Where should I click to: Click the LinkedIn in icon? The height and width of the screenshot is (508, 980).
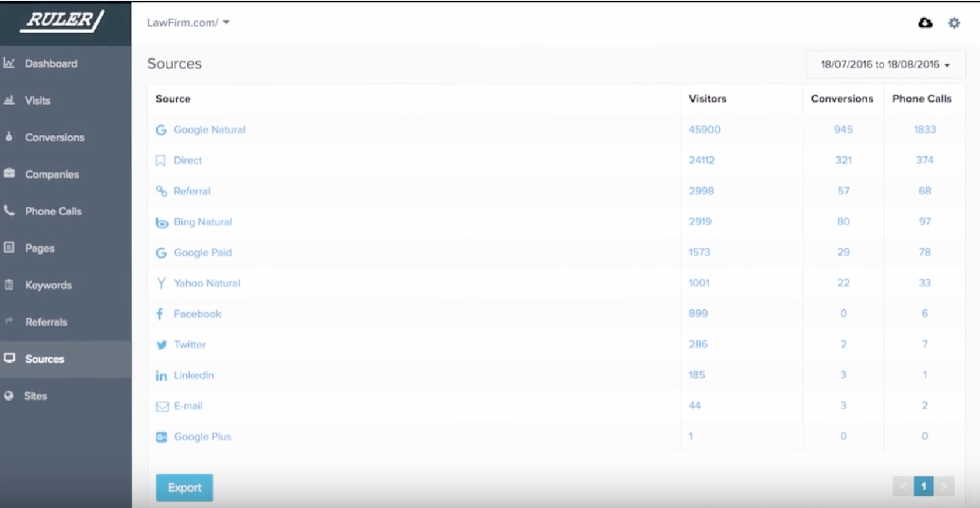coord(161,375)
